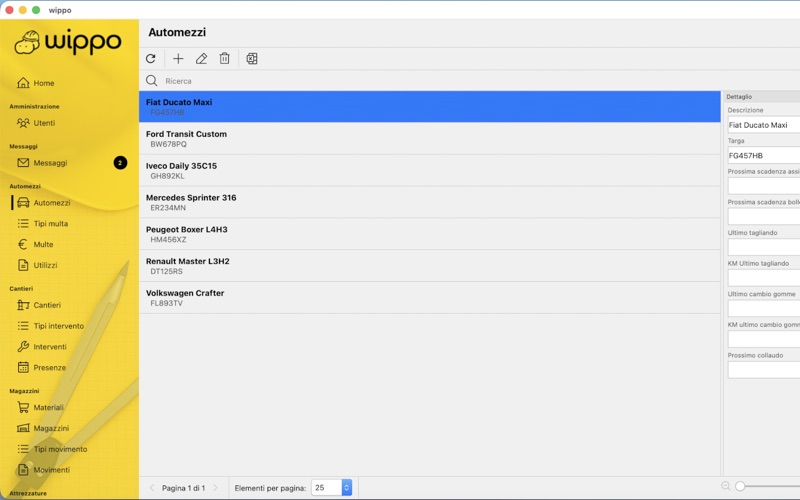Click the Automezzi car icon

pyautogui.click(x=23, y=203)
